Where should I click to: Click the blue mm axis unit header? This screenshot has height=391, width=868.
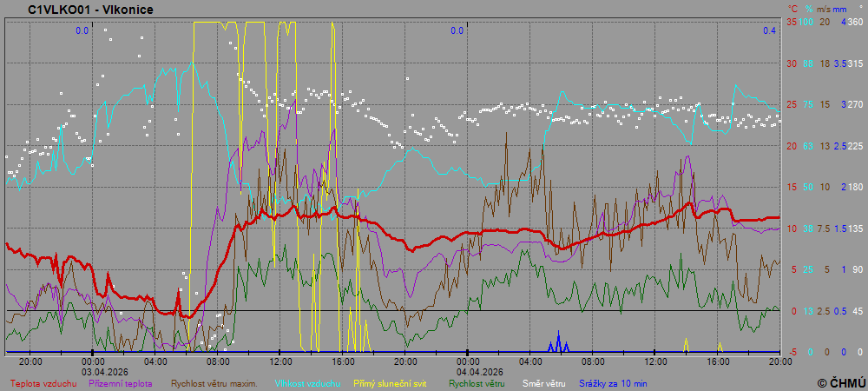click(x=841, y=9)
